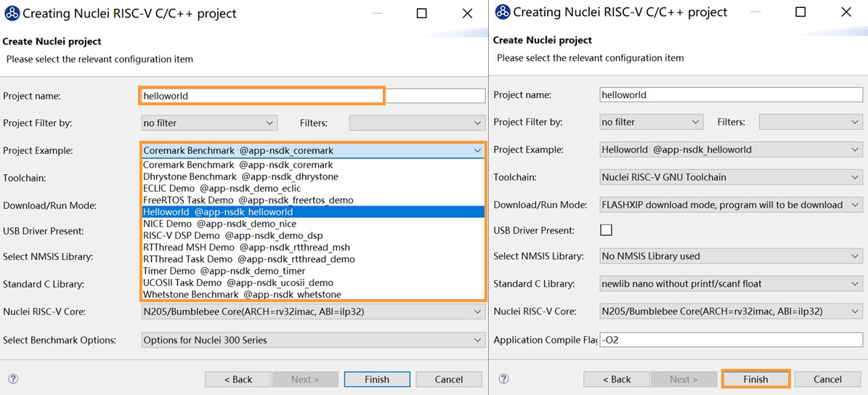Expand Download/Run Mode dropdown
Image resolution: width=868 pixels, height=395 pixels.
click(x=731, y=205)
